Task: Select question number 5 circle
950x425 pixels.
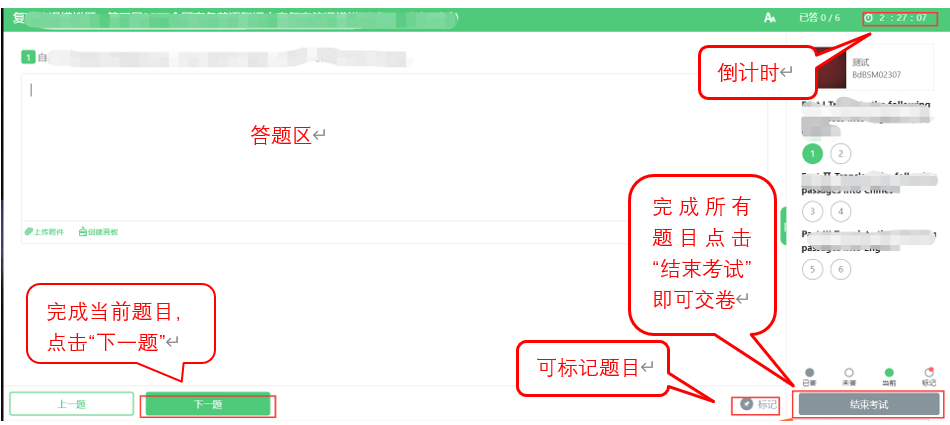Action: point(812,269)
